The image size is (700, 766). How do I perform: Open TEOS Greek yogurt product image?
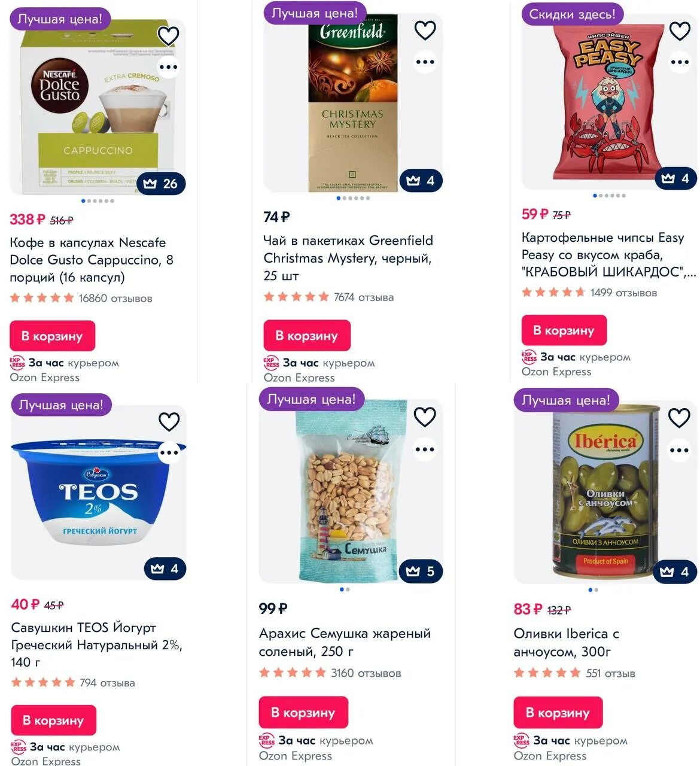99,493
